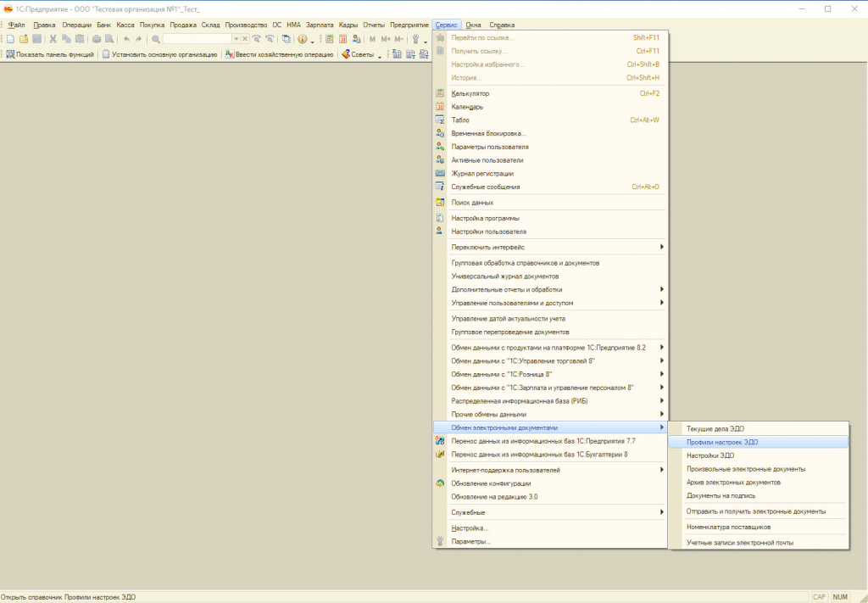The width and height of the screenshot is (868, 603).
Task: Select Календарь menu item
Action: [x=550, y=107]
